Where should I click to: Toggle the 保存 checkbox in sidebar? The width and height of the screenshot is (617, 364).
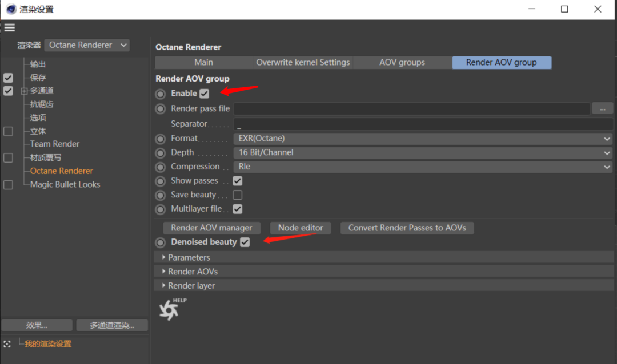click(8, 78)
